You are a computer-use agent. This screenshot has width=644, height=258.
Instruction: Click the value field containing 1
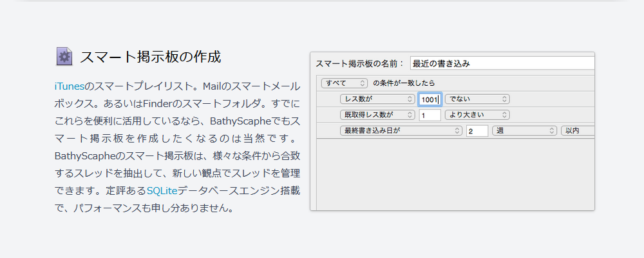pos(430,115)
